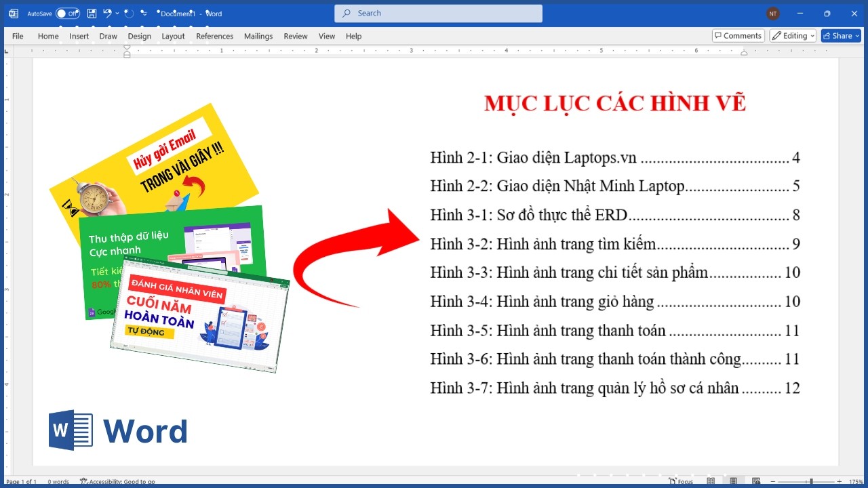This screenshot has height=488, width=868.
Task: Open the Design tab
Action: point(140,36)
